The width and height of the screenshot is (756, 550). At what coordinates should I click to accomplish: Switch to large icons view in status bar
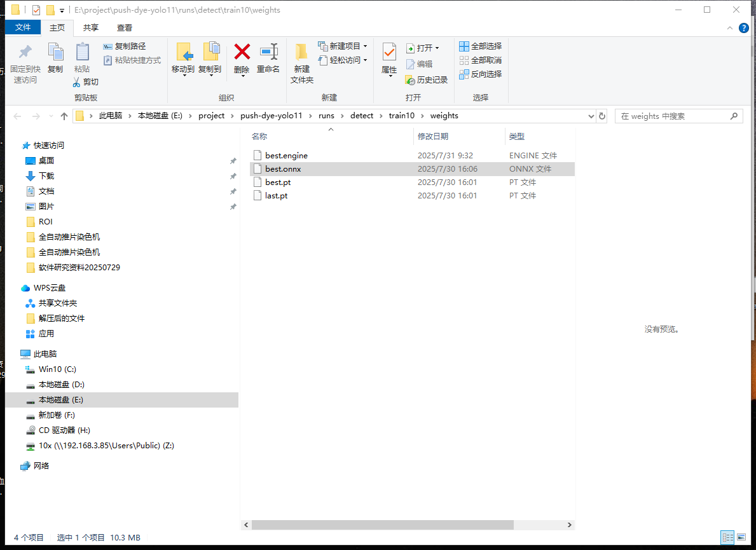coord(741,538)
